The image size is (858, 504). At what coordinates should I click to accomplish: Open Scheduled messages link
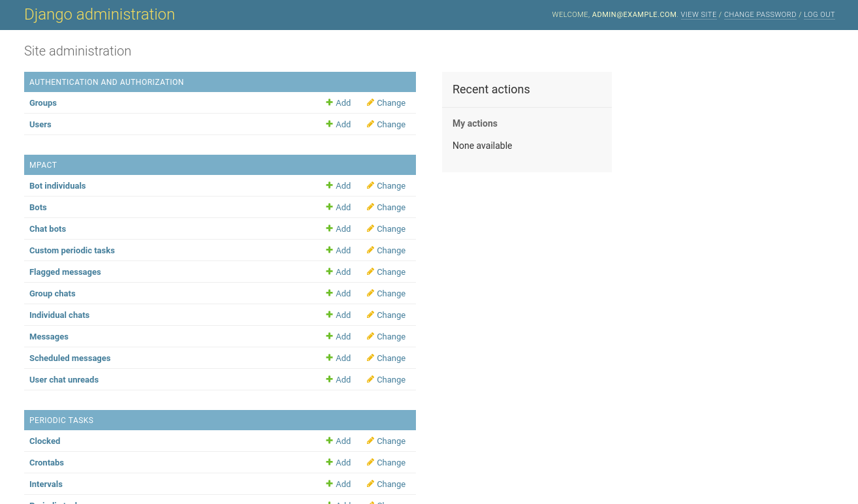tap(70, 358)
